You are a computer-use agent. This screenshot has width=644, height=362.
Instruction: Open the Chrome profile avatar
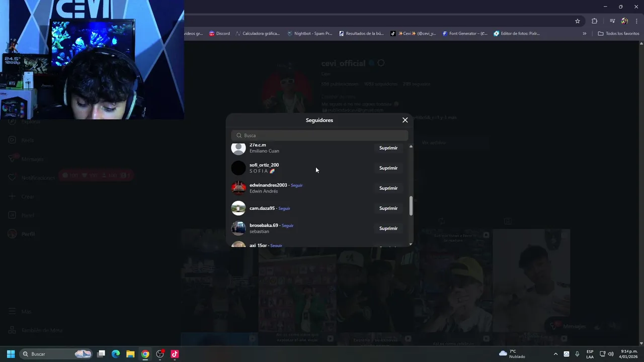[x=624, y=21]
